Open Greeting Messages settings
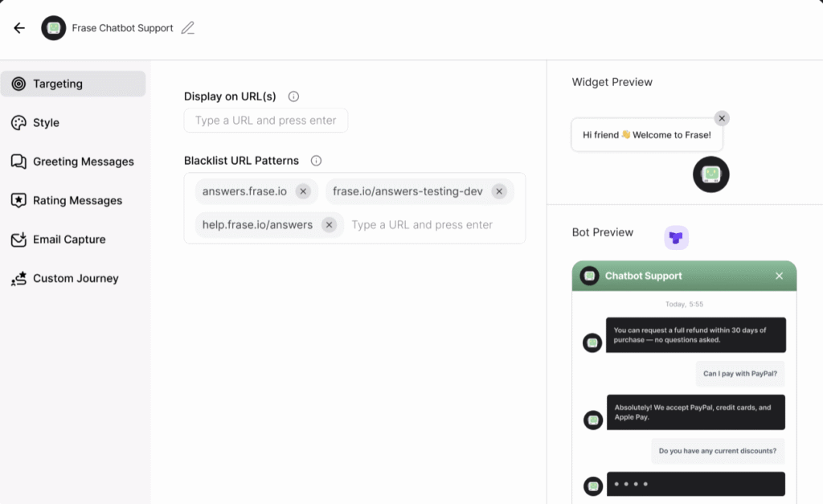Viewport: 823px width, 504px height. [x=73, y=162]
